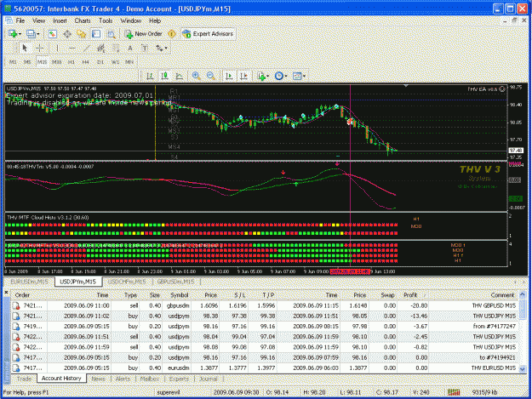Select the trendline drawing tool
The width and height of the screenshot is (532, 399).
tap(86, 48)
